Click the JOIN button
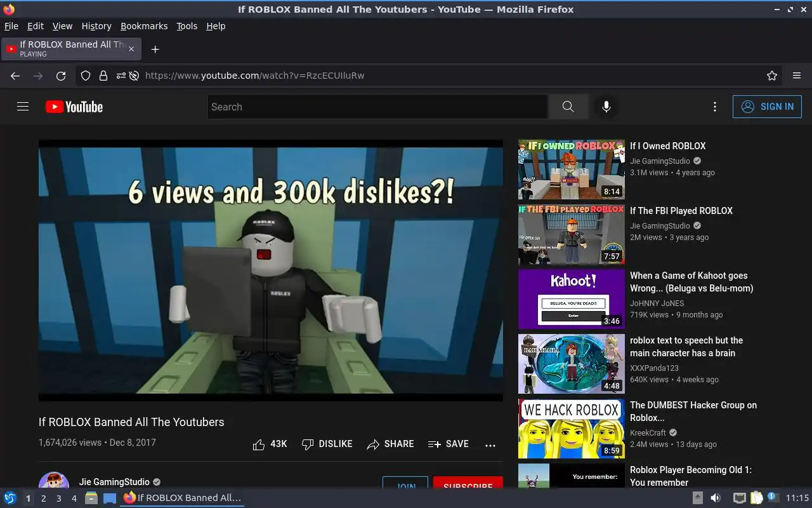Viewport: 812px width, 508px height. (405, 483)
